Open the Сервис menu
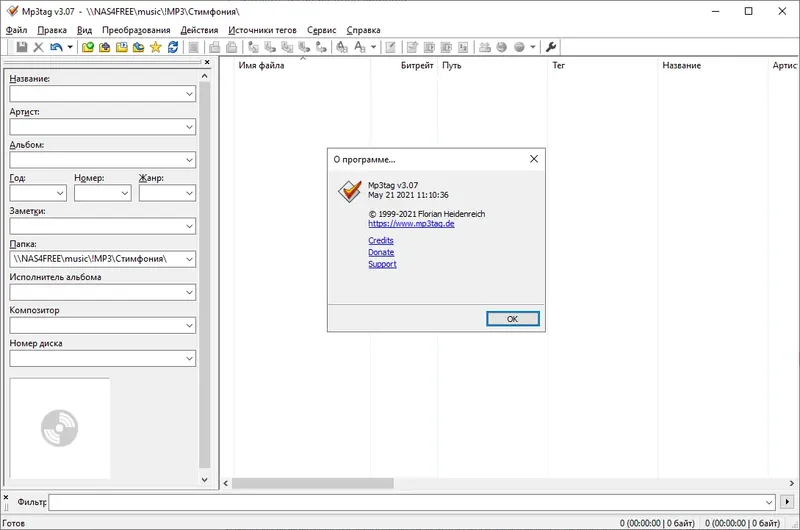800x530 pixels. pyautogui.click(x=321, y=30)
